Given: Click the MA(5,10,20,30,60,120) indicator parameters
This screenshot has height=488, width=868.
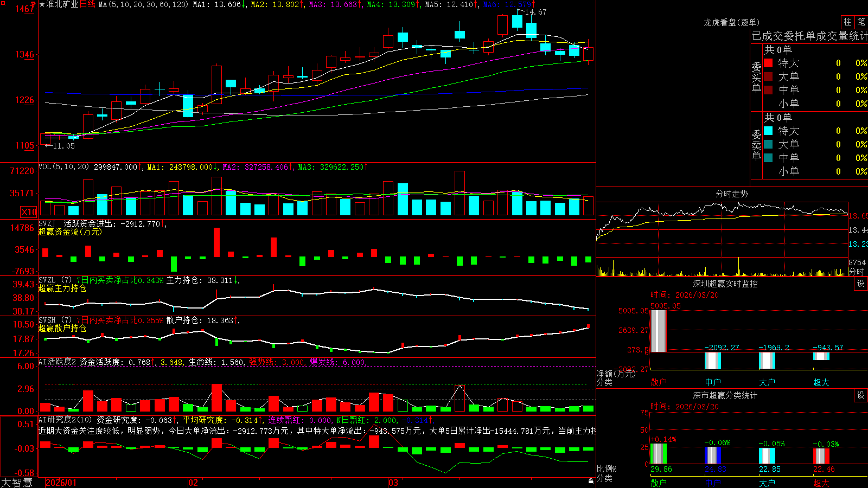Looking at the screenshot, I should point(143,4).
